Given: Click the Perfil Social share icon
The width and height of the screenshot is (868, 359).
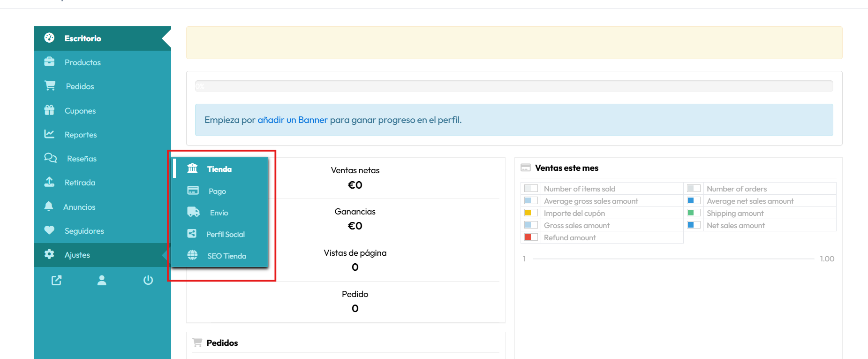Looking at the screenshot, I should 192,234.
